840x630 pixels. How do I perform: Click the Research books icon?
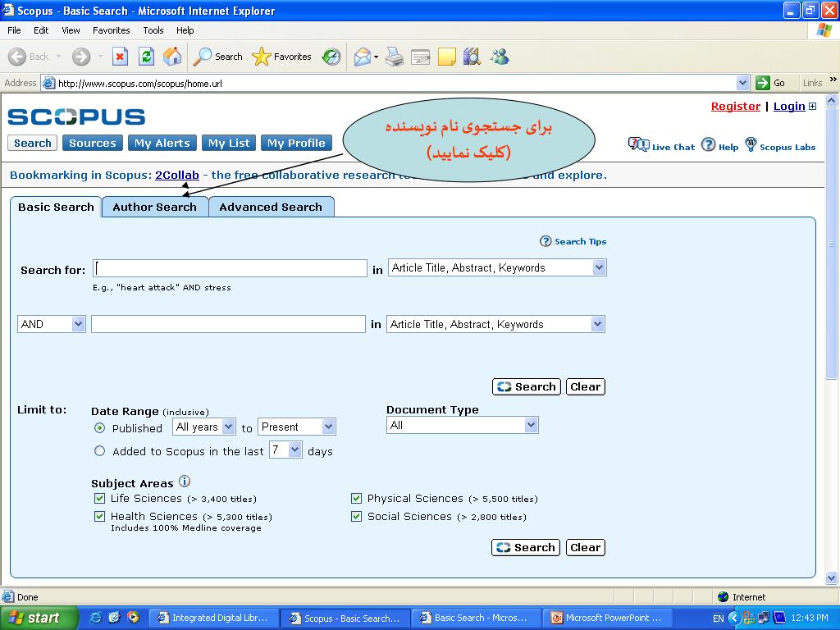coord(472,57)
